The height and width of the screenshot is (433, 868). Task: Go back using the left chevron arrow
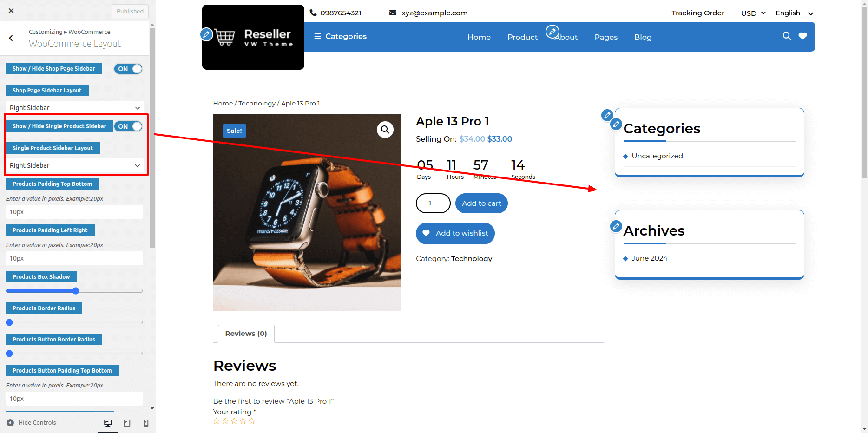pos(11,38)
